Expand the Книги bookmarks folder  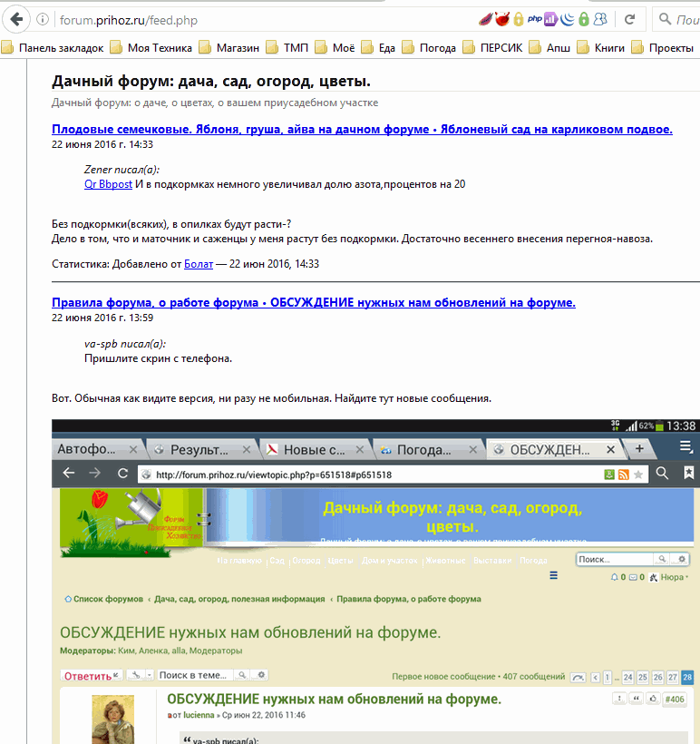tap(601, 48)
